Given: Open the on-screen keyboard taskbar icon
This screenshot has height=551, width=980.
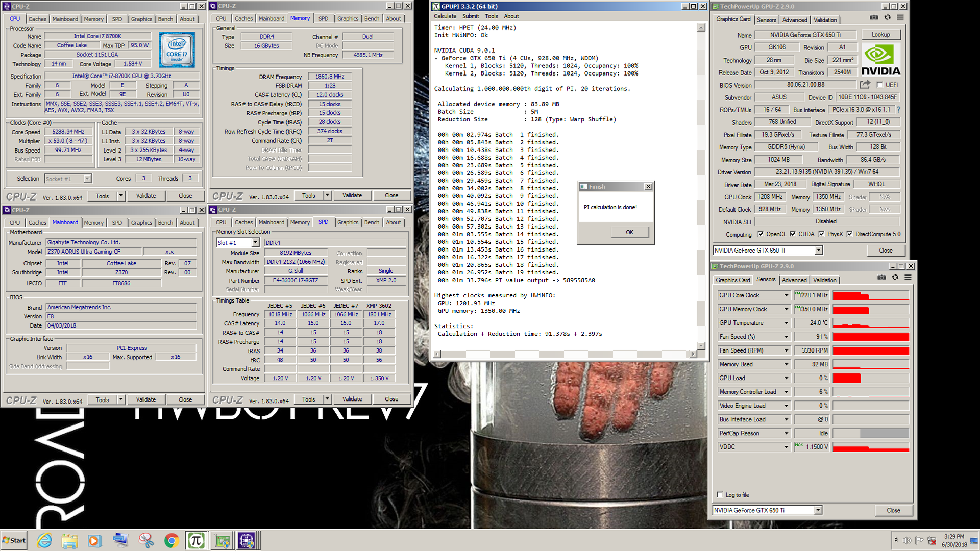Looking at the screenshot, I should pyautogui.click(x=120, y=540).
